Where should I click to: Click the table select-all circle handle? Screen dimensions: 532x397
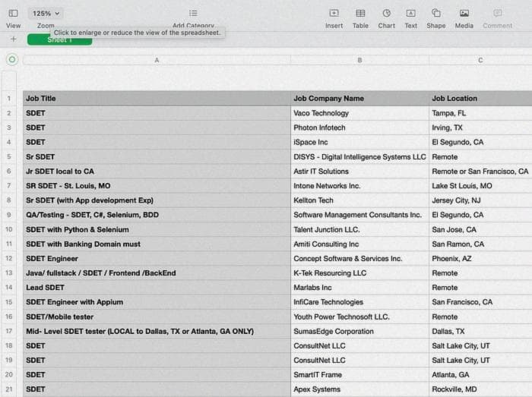(x=12, y=60)
